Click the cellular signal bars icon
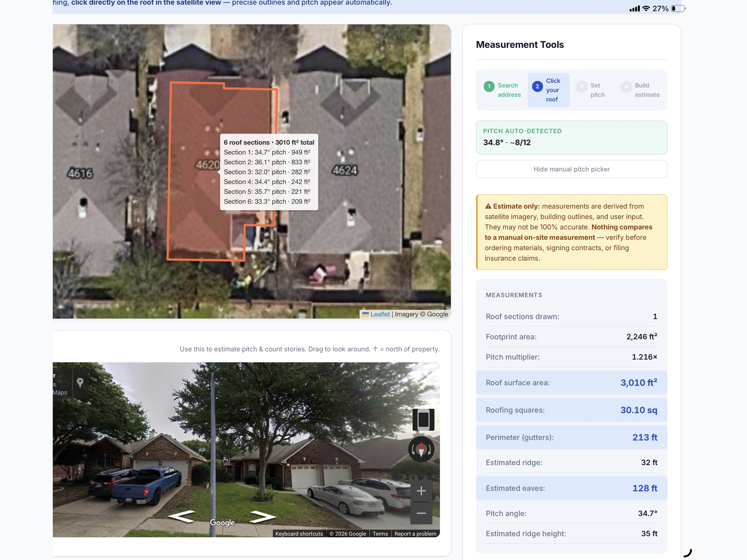This screenshot has width=747, height=560. 635,9
